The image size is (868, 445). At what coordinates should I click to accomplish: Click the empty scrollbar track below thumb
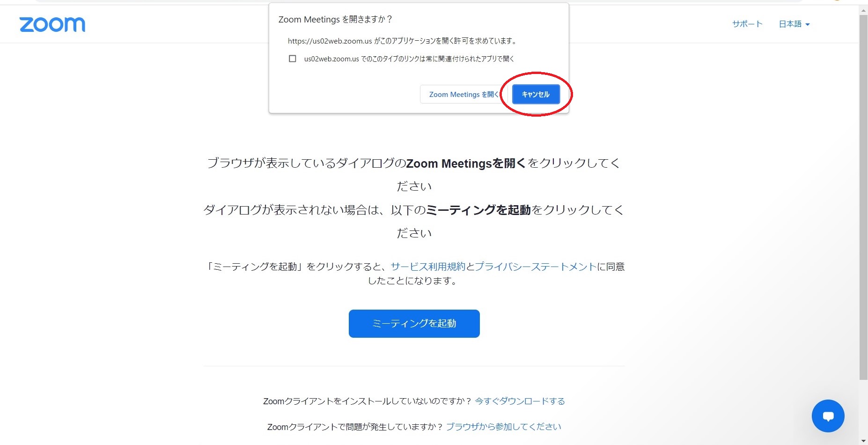(863, 408)
